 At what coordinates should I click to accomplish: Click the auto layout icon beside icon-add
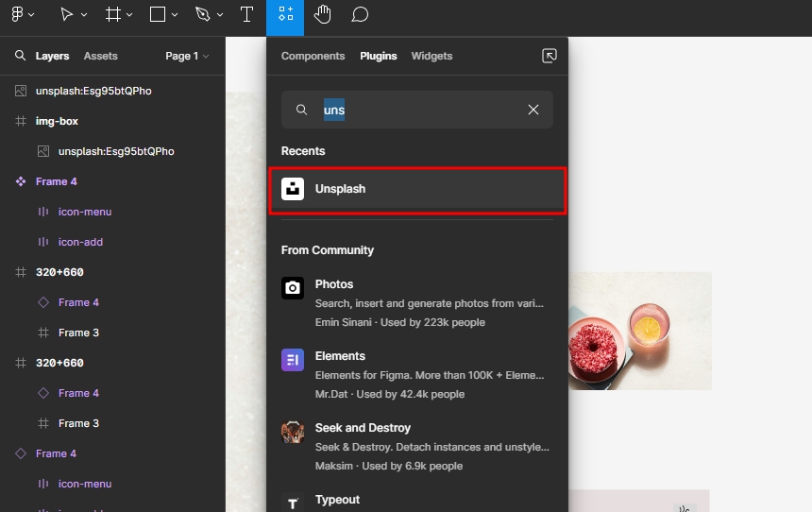click(x=43, y=242)
